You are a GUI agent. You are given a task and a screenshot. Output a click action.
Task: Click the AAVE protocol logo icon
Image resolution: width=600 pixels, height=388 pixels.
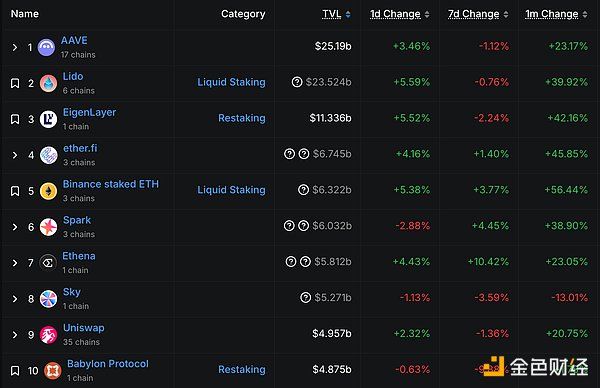pos(46,47)
